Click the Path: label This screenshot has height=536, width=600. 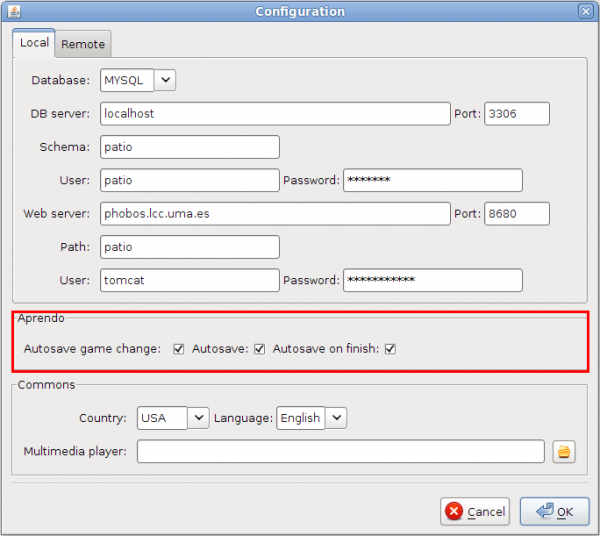[75, 247]
